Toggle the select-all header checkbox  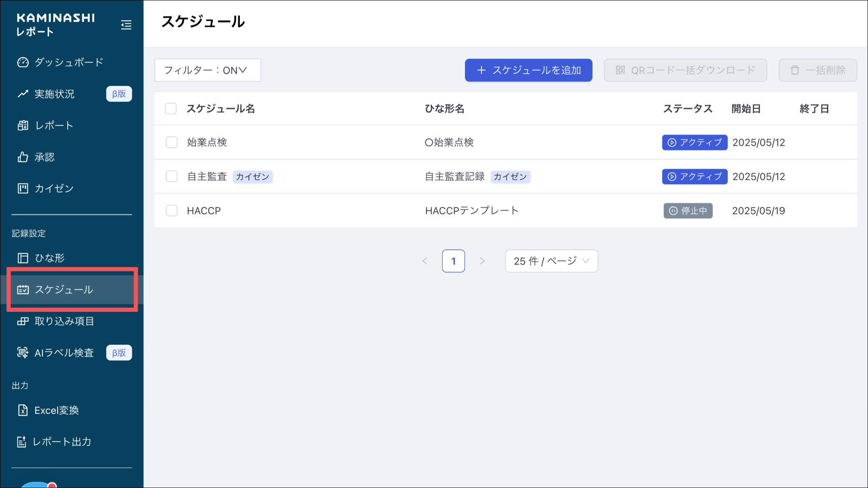click(x=171, y=109)
